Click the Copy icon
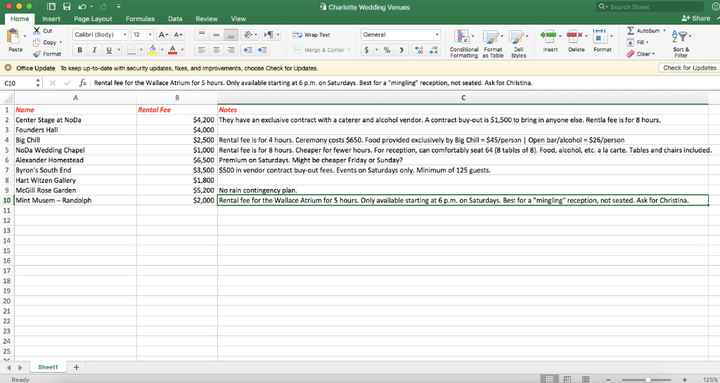 tap(37, 42)
